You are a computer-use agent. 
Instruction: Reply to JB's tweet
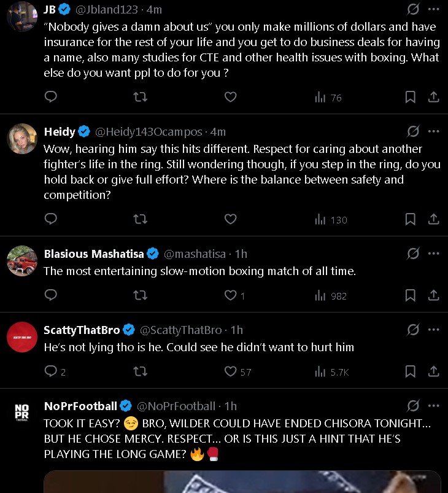(51, 97)
